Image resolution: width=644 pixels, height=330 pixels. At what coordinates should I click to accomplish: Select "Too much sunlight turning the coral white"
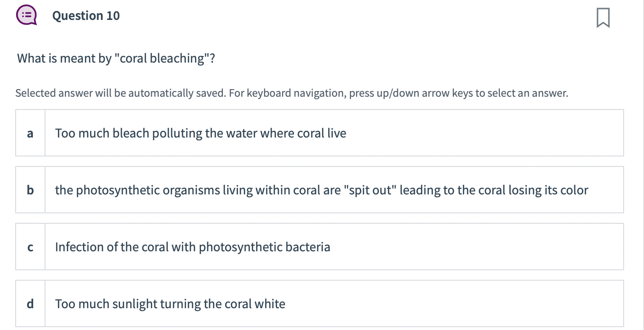click(170, 304)
